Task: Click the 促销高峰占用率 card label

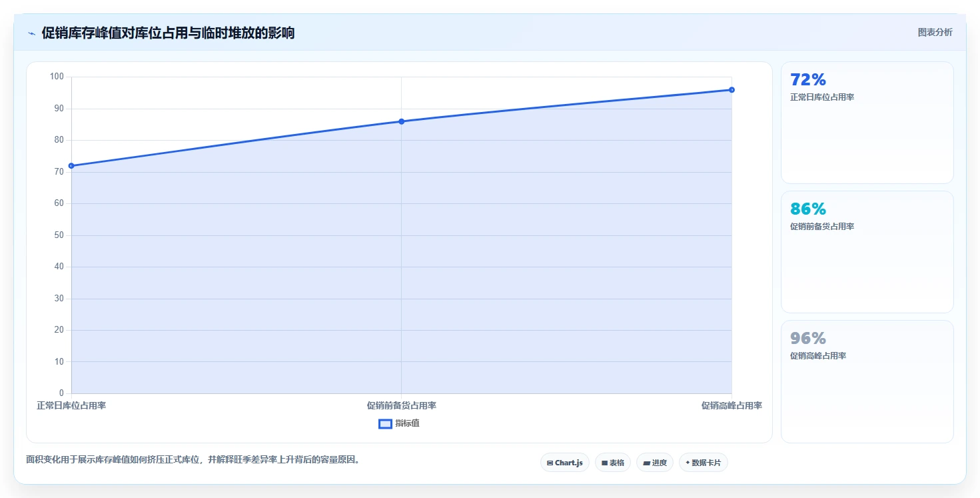Action: pyautogui.click(x=818, y=356)
